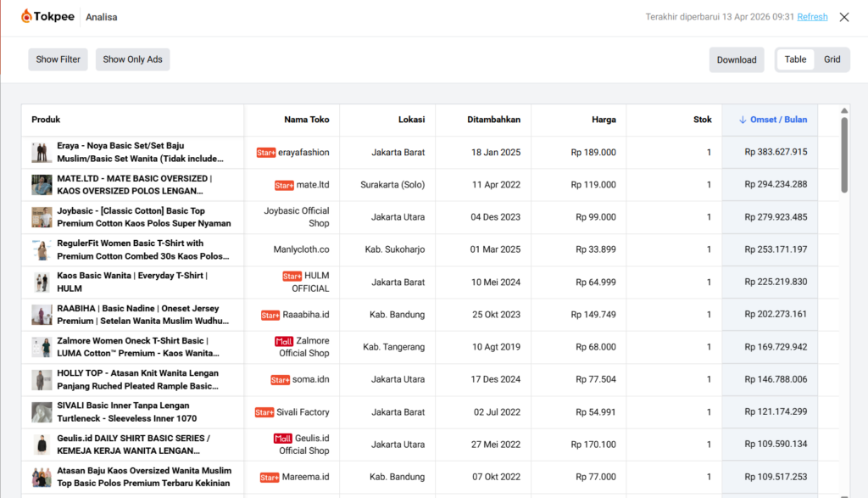The width and height of the screenshot is (868, 498).
Task: Open SIVALI Basic Inner thumbnail
Action: [42, 412]
